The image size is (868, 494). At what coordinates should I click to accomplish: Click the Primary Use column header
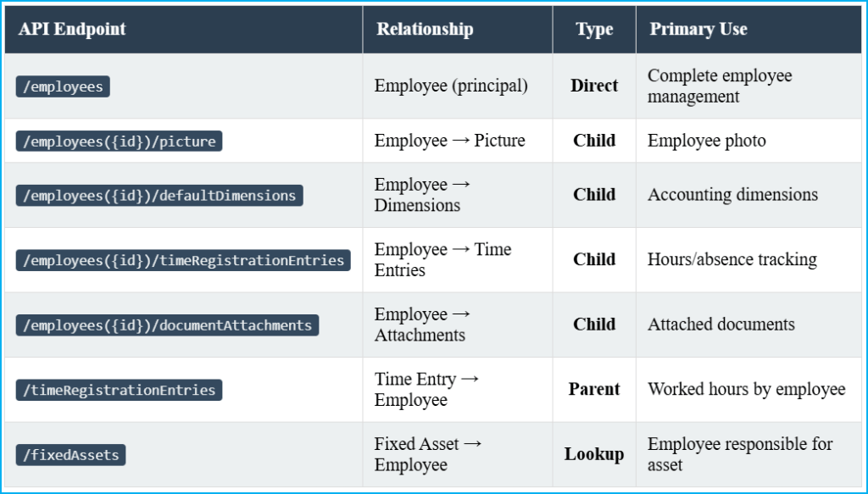[x=698, y=30]
